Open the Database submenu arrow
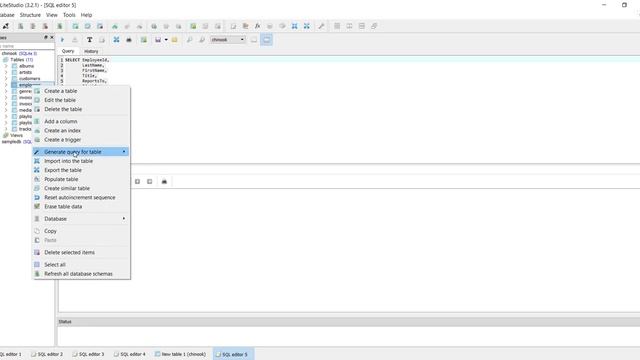Screen dimensions: 640x360 coord(124,219)
